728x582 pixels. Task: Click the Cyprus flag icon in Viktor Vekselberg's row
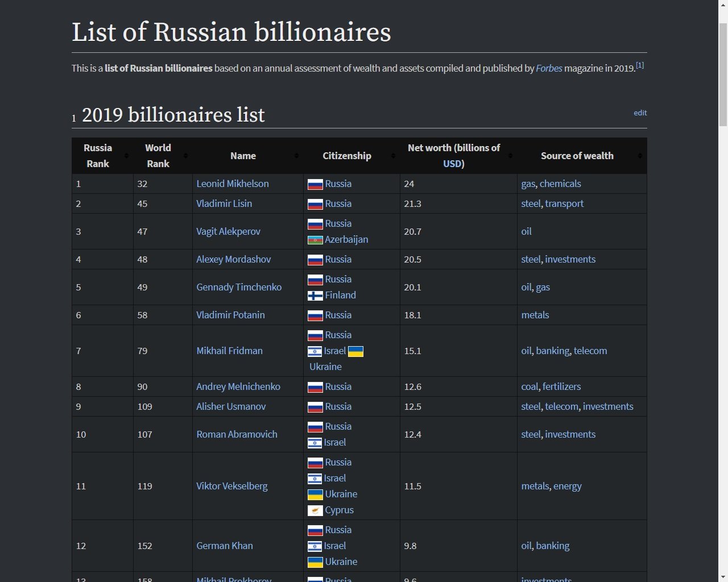click(x=315, y=510)
